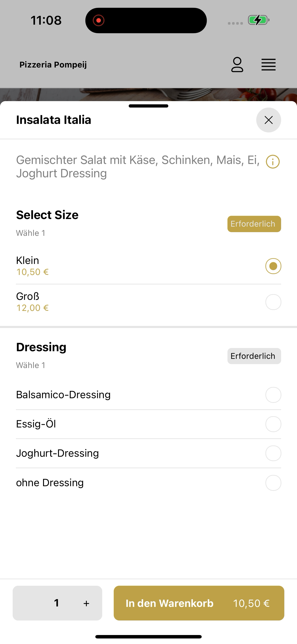Image resolution: width=297 pixels, height=644 pixels.
Task: Tap the sheet drag handle bar
Action: pyautogui.click(x=148, y=106)
